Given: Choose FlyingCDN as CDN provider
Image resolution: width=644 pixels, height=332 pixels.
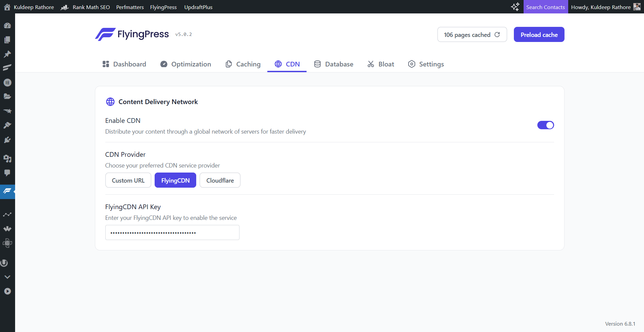Looking at the screenshot, I should click(x=175, y=180).
